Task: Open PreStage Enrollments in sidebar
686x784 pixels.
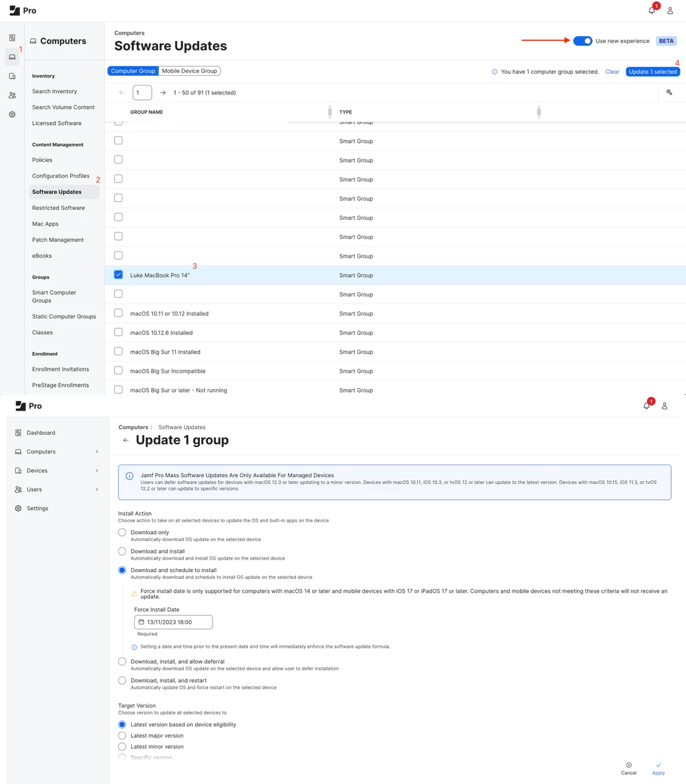Action: pos(60,385)
